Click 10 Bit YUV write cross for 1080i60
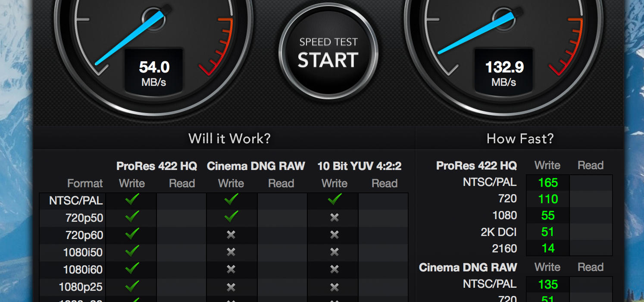The height and width of the screenshot is (302, 644). click(x=335, y=269)
